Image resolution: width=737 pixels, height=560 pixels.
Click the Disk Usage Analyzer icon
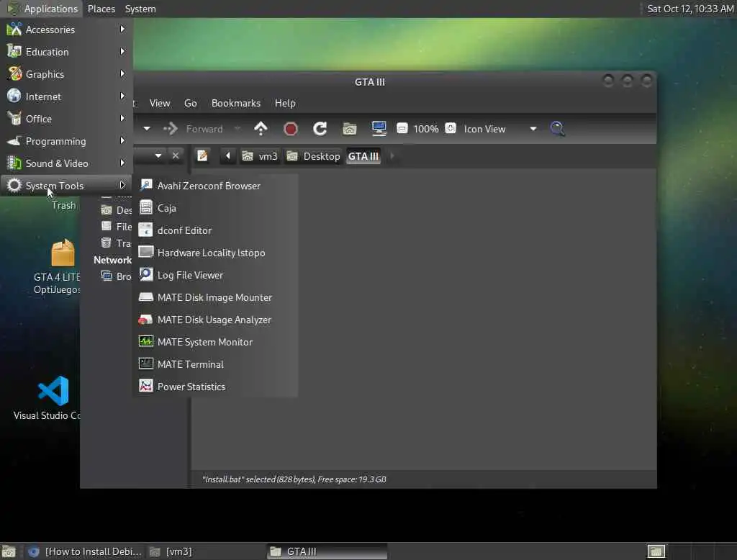tap(145, 320)
